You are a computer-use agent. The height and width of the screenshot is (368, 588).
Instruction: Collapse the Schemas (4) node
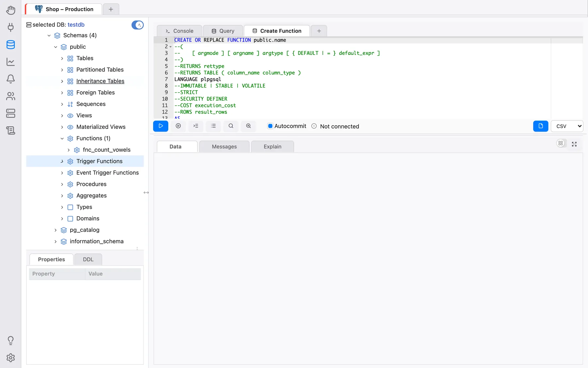(49, 35)
